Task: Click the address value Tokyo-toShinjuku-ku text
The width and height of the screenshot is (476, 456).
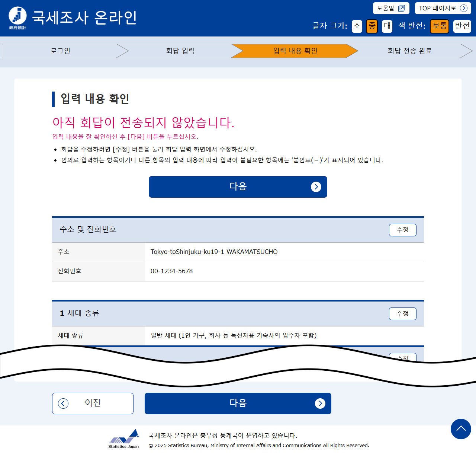Action: (x=214, y=252)
